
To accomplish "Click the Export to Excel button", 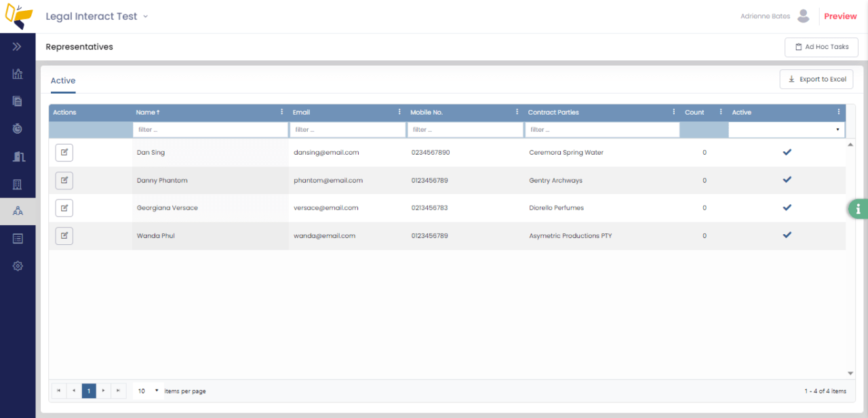I will (816, 79).
